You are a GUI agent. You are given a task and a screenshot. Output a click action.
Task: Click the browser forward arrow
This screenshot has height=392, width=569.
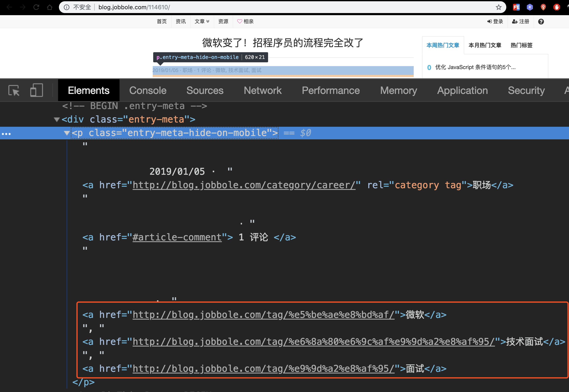pyautogui.click(x=23, y=7)
